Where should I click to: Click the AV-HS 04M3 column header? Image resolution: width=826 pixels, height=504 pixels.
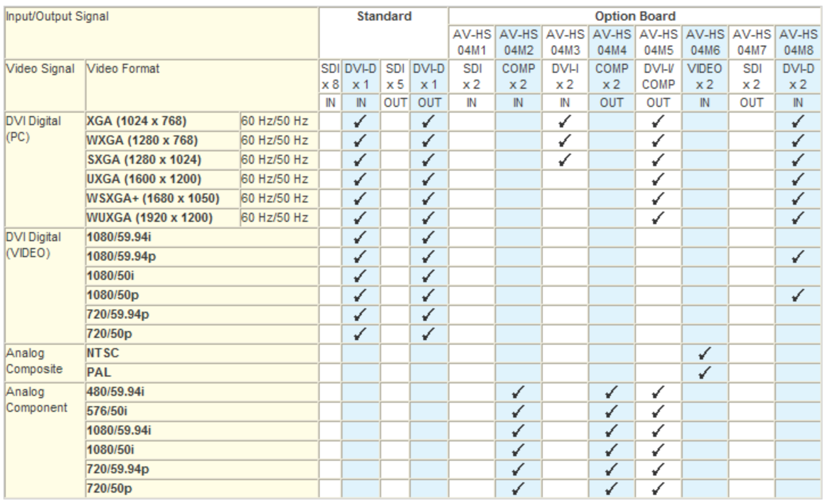tap(565, 42)
